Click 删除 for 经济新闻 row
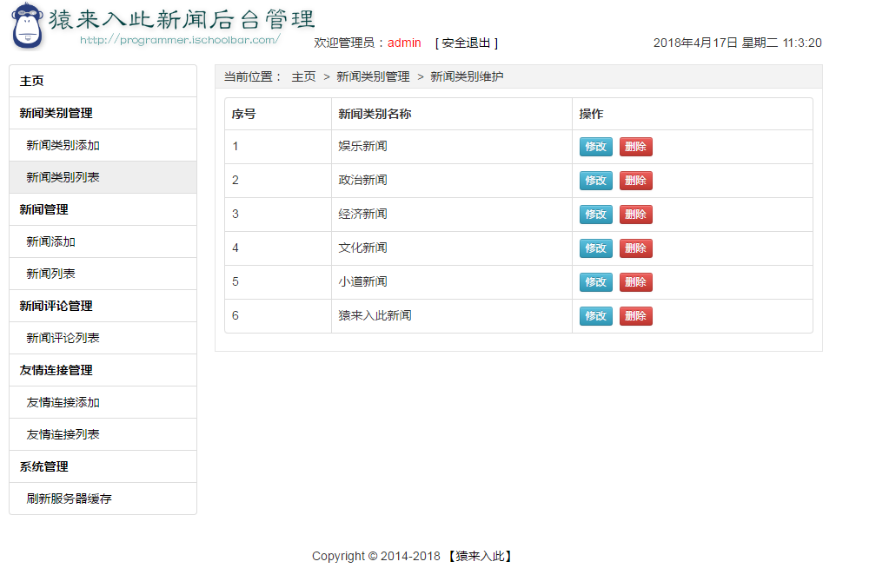Screen dimensions: 876x588 636,215
